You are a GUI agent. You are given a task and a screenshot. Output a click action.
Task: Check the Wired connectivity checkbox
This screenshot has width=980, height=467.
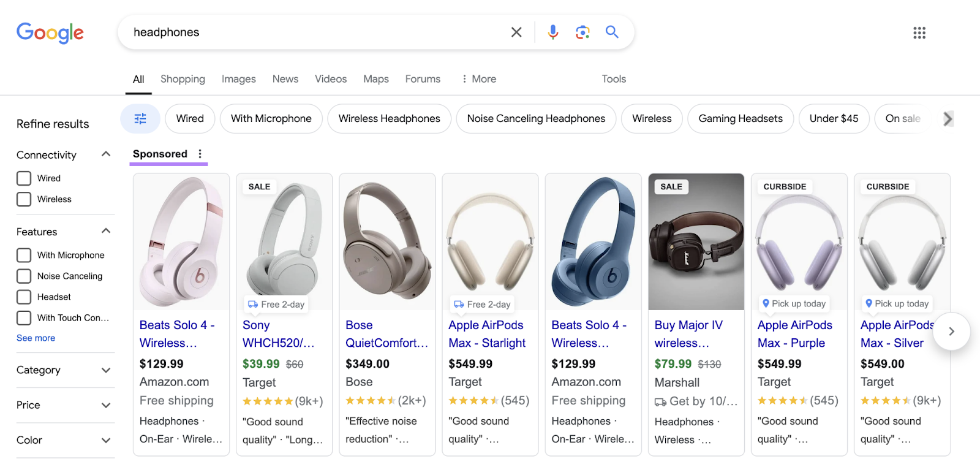click(x=24, y=178)
